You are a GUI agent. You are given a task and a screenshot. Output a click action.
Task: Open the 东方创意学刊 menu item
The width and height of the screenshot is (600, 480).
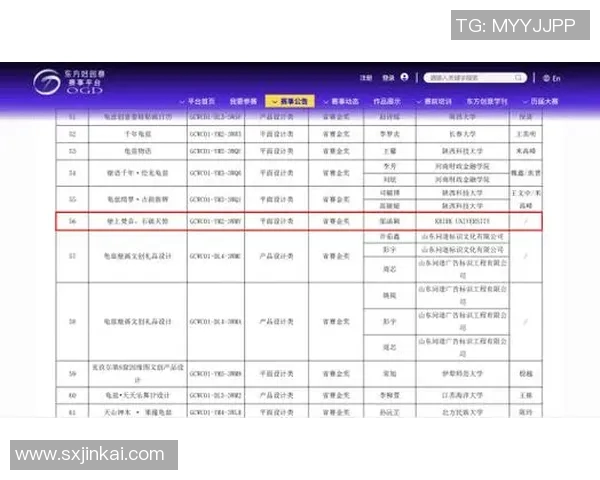tap(487, 101)
